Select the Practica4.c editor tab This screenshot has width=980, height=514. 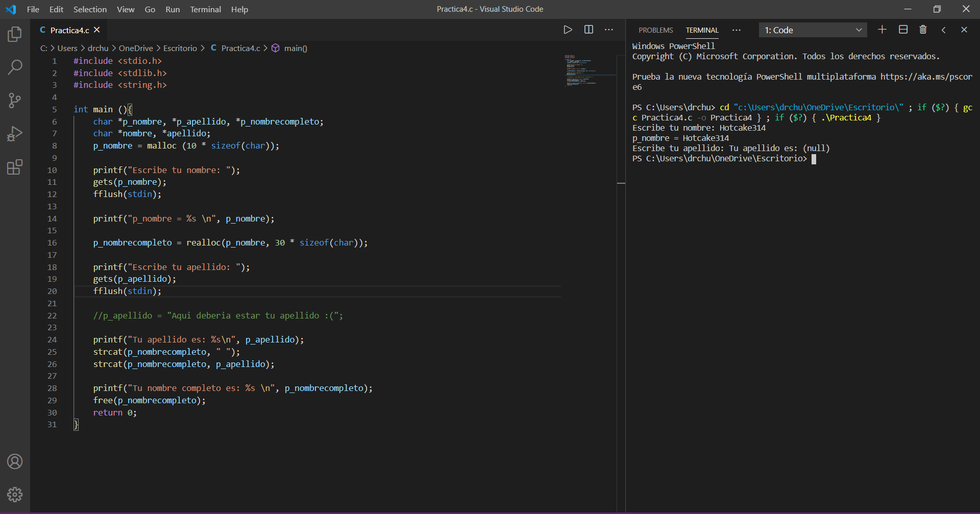point(69,30)
